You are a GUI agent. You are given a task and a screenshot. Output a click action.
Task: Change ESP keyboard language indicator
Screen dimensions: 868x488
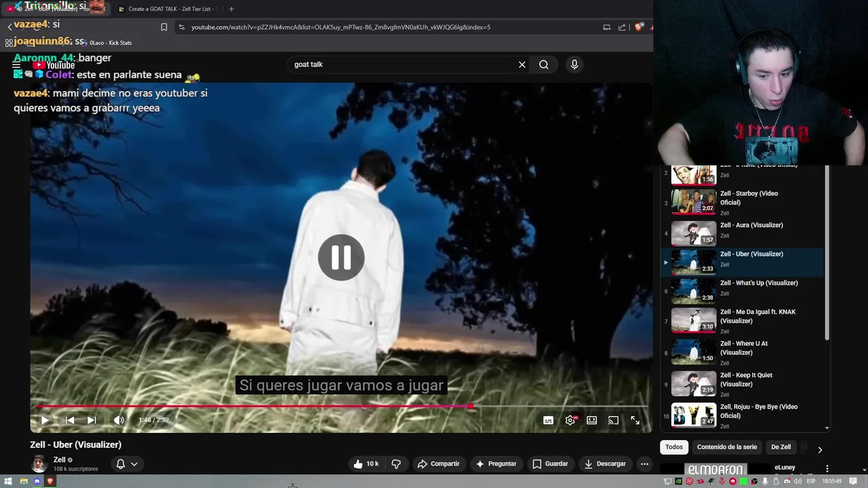[x=811, y=481]
